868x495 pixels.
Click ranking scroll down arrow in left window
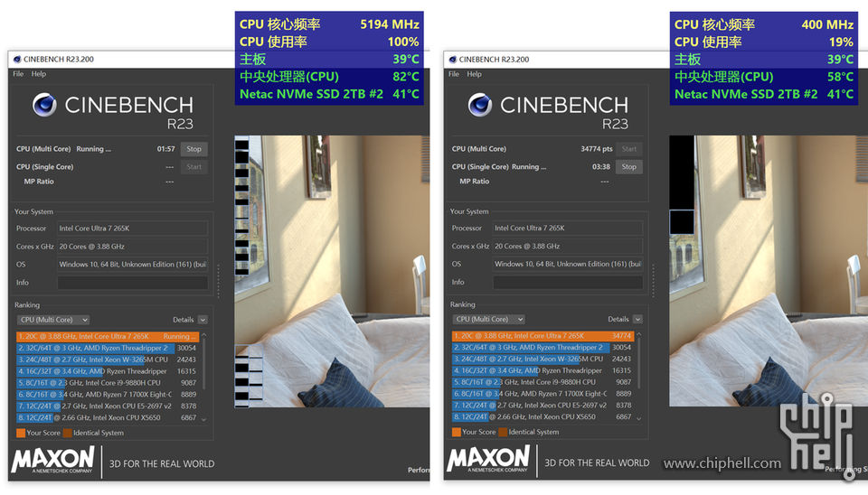pos(203,419)
